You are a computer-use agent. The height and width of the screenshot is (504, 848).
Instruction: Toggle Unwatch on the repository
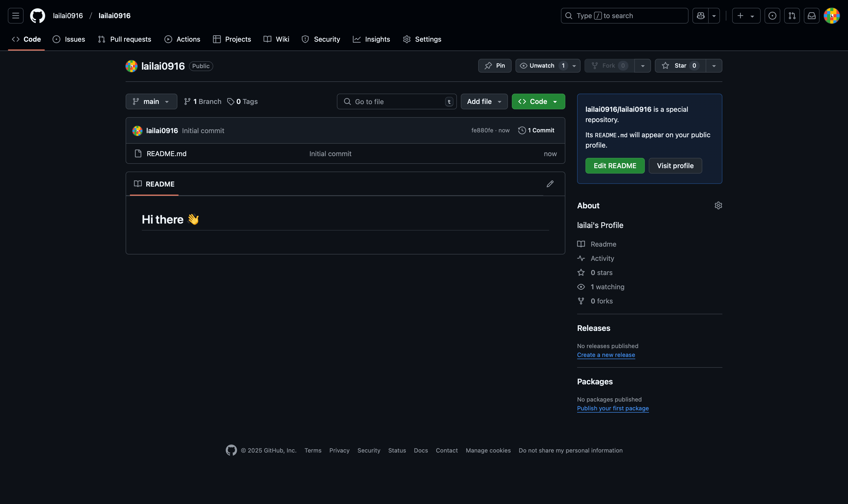(542, 65)
